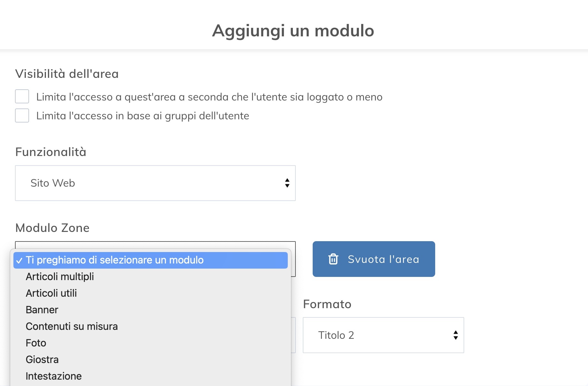Select 'Intestazione' at the bottom of the list
This screenshot has height=386, width=588.
pyautogui.click(x=54, y=376)
